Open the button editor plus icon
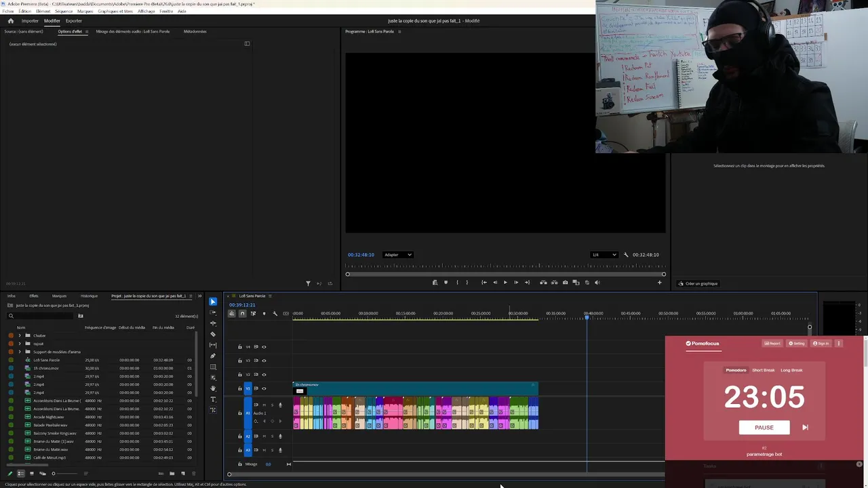 [659, 283]
